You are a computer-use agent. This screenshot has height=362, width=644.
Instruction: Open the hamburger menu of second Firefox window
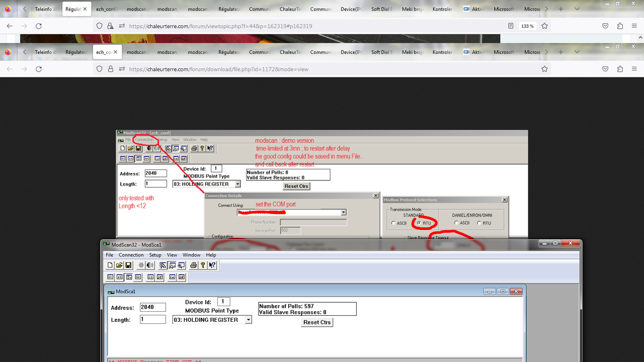pos(634,69)
